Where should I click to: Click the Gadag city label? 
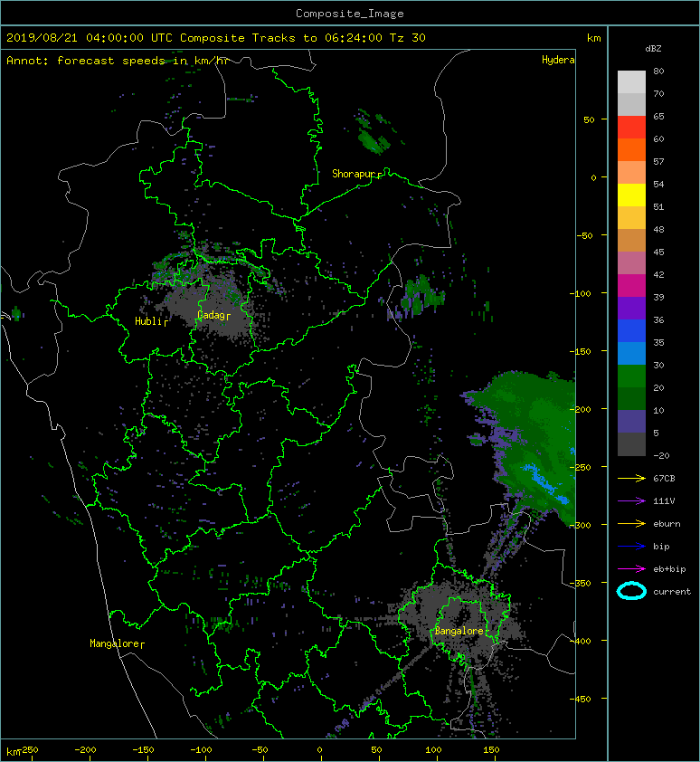(x=213, y=315)
